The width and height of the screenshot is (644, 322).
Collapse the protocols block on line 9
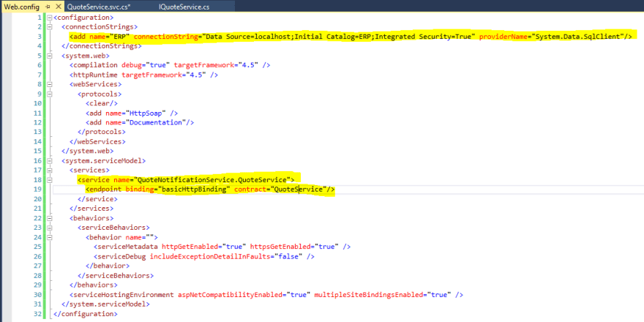click(x=50, y=94)
